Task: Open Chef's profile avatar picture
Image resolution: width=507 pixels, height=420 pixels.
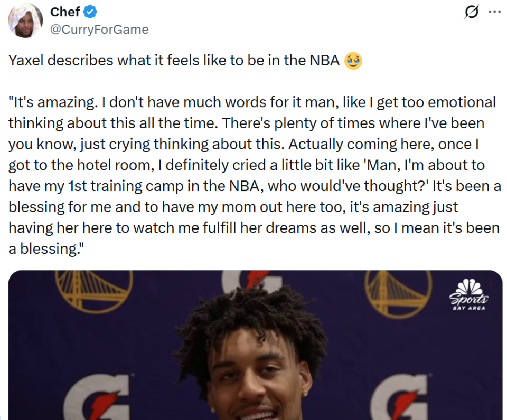Action: tap(25, 21)
